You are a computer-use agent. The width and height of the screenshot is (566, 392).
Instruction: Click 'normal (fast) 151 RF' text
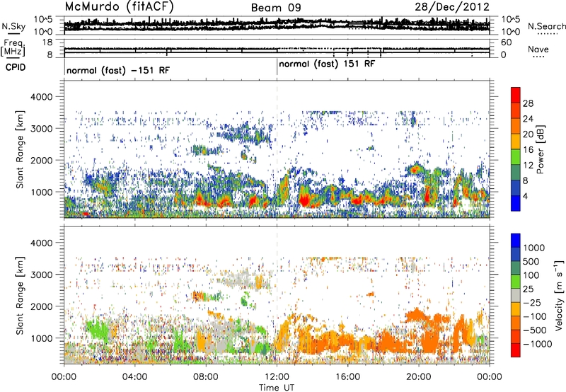pyautogui.click(x=327, y=64)
